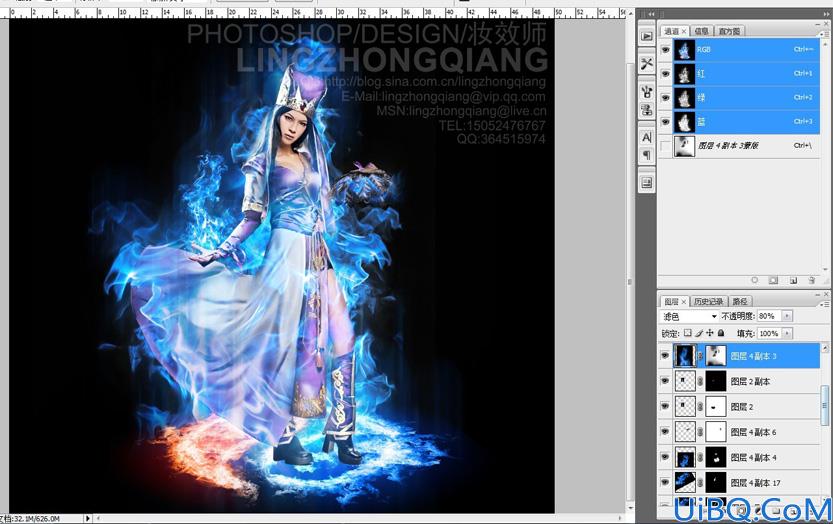Click mask link icon on 图层 4 副本 6

coord(700,432)
